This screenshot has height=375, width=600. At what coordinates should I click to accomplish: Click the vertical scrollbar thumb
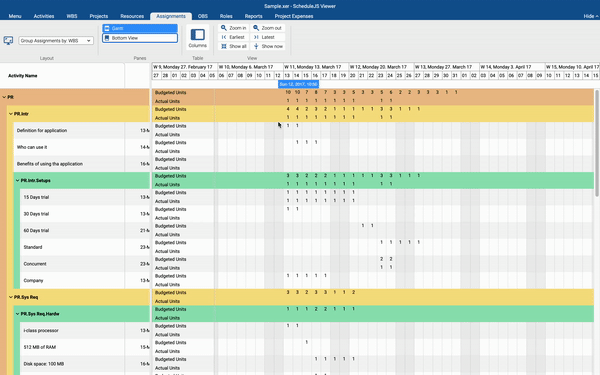597,143
